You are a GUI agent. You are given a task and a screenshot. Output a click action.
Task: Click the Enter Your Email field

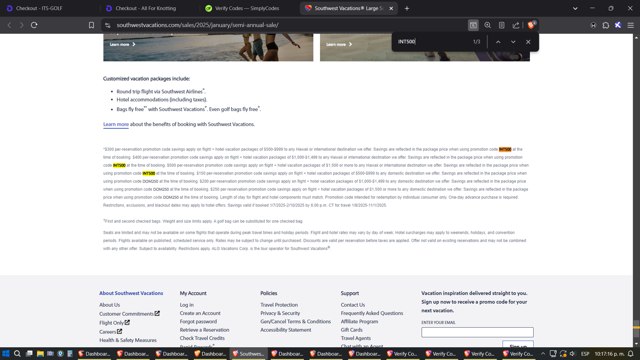point(477,332)
